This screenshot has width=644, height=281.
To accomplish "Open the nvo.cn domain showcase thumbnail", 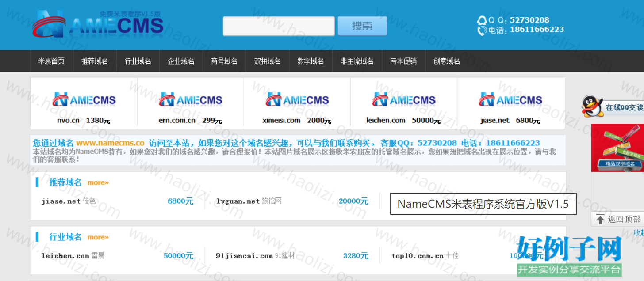I will point(84,100).
